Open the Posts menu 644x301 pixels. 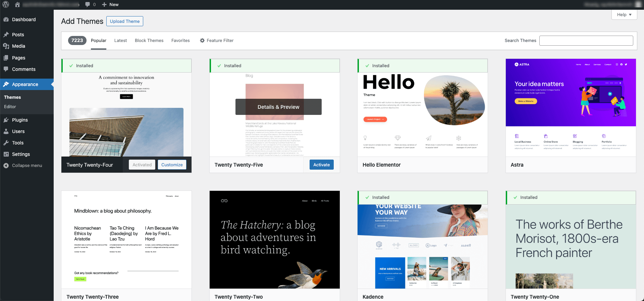(18, 35)
